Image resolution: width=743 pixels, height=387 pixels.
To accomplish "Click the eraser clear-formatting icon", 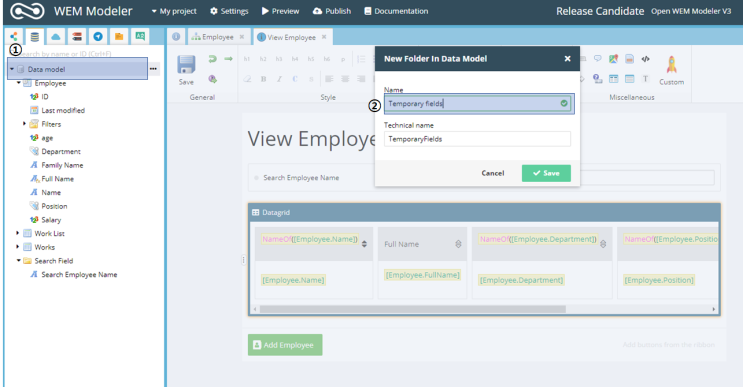I will 247,79.
